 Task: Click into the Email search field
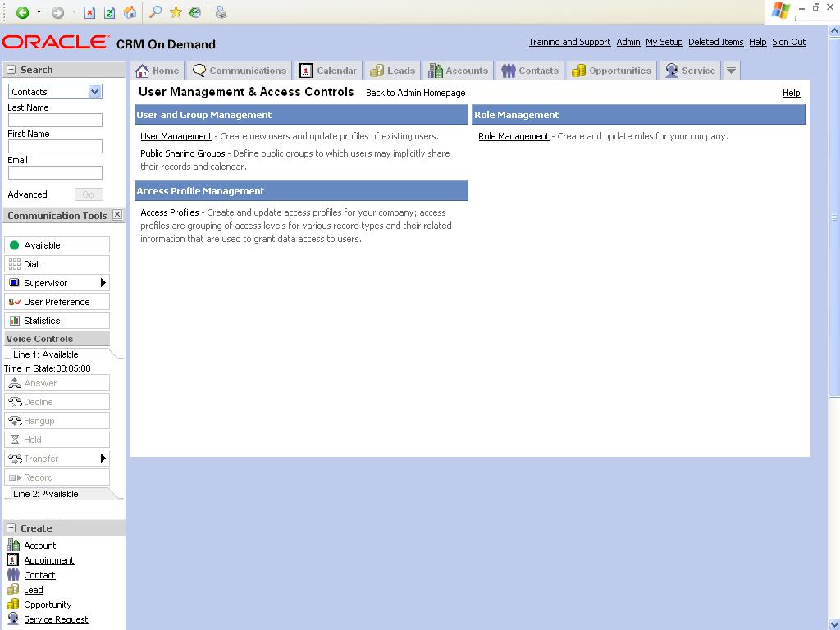pos(55,172)
